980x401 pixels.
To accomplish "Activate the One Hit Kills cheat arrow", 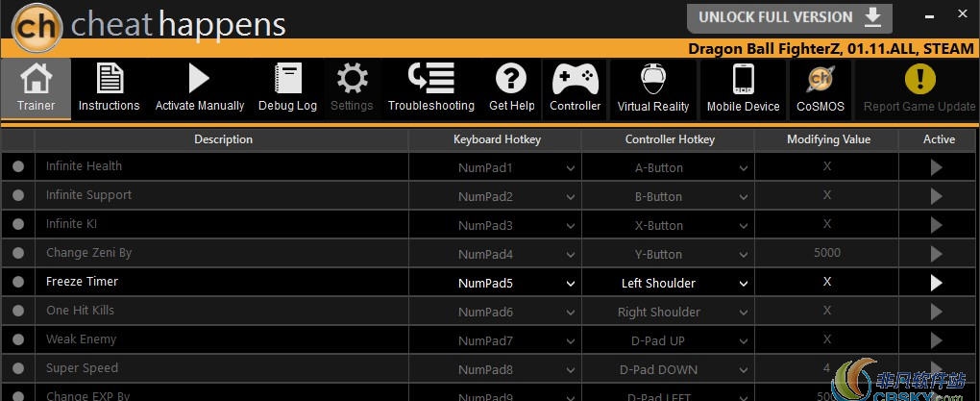I will pos(936,312).
